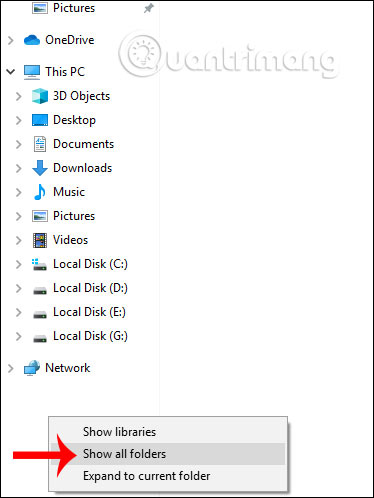Viewport: 374px width, 498px height.
Task: Click the pin icon beside Pictures
Action: (149, 8)
